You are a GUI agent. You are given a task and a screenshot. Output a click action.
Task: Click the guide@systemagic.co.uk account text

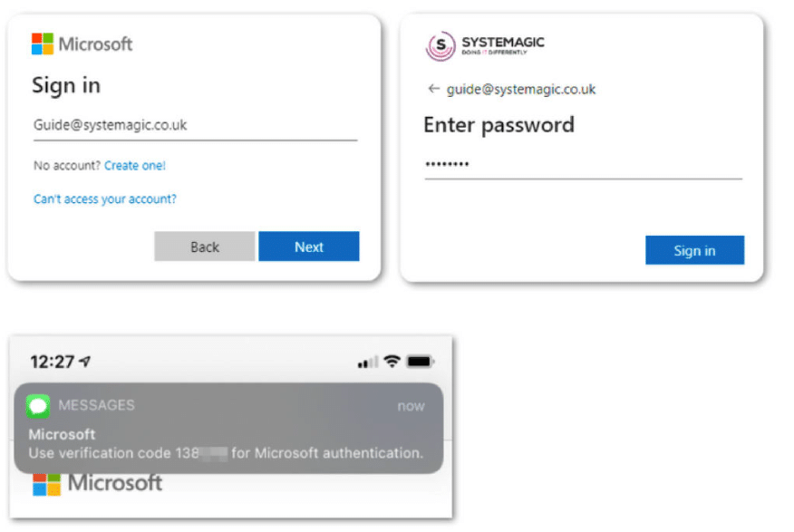(x=521, y=90)
